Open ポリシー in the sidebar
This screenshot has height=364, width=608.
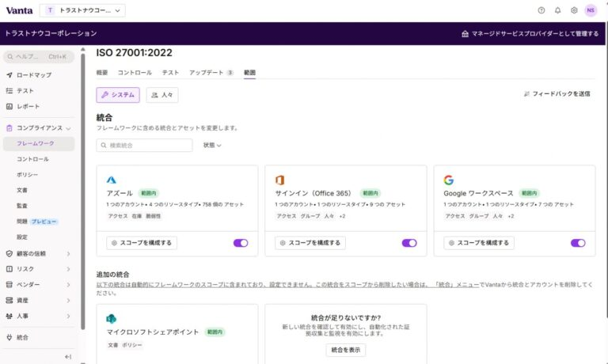27,175
